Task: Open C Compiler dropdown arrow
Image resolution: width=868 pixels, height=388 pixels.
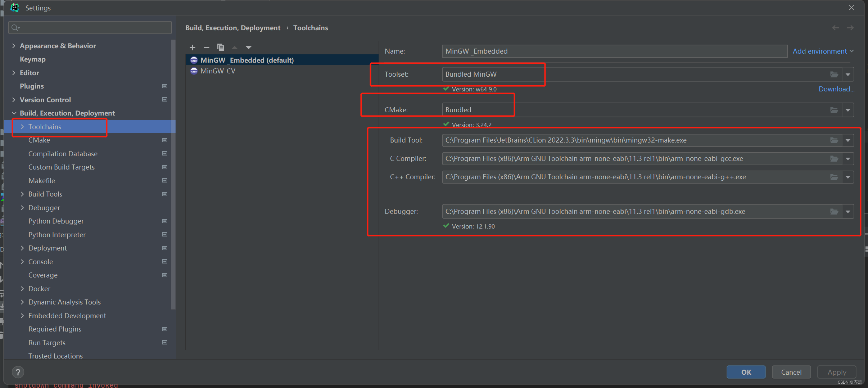Action: [848, 159]
